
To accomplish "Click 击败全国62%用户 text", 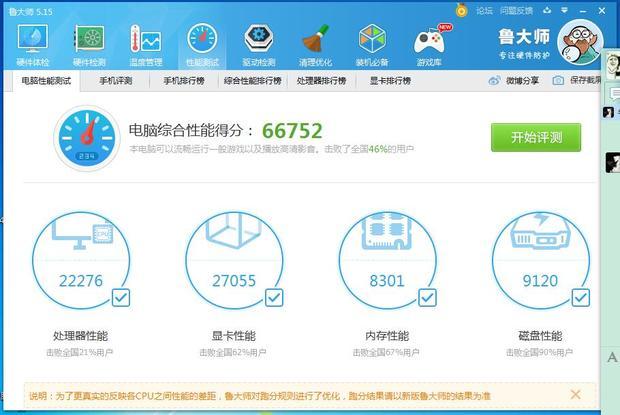I will [233, 352].
